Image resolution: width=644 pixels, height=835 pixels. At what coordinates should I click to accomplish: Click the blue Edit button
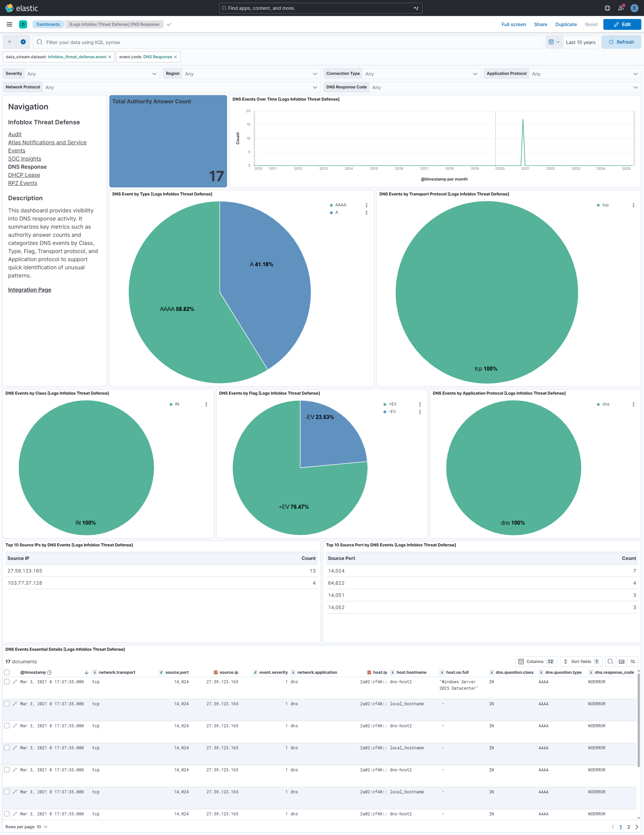(622, 24)
